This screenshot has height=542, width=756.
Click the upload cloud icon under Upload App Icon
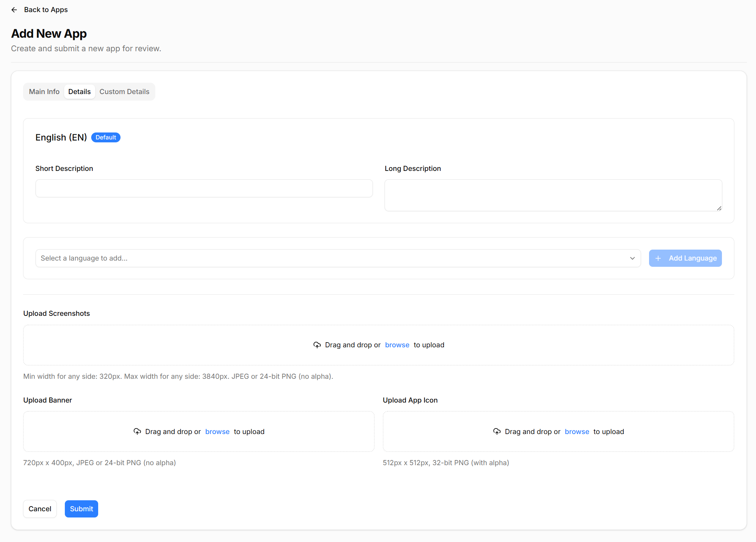click(x=497, y=431)
